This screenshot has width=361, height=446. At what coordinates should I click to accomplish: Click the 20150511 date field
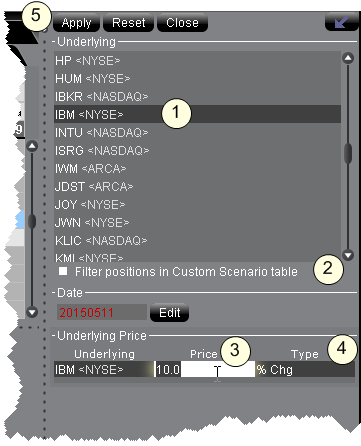(102, 312)
